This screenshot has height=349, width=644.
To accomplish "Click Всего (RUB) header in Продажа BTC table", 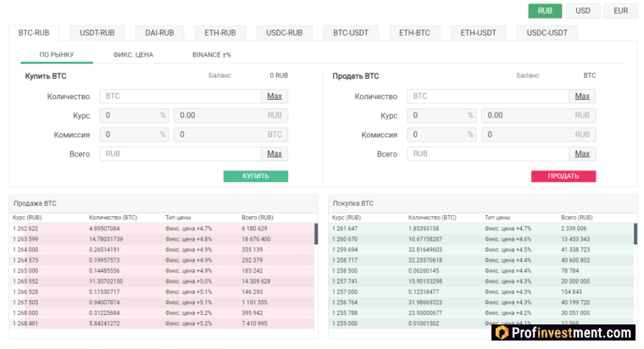I will pyautogui.click(x=258, y=218).
